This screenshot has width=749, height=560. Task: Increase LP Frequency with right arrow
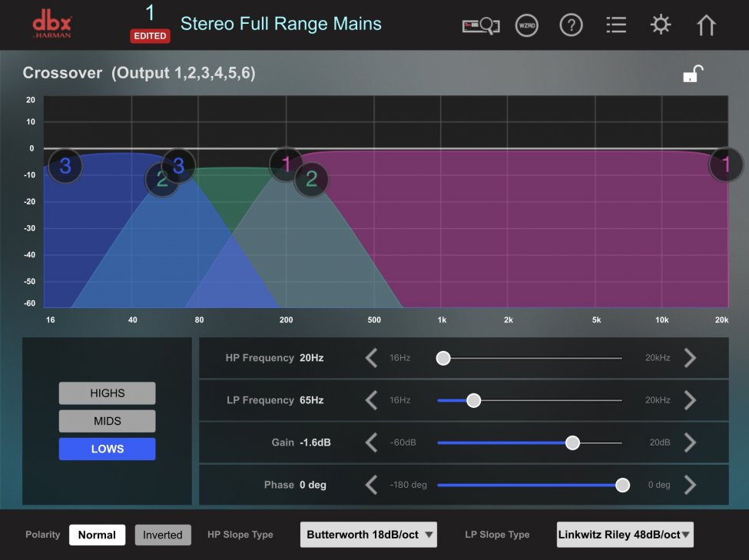click(x=690, y=400)
